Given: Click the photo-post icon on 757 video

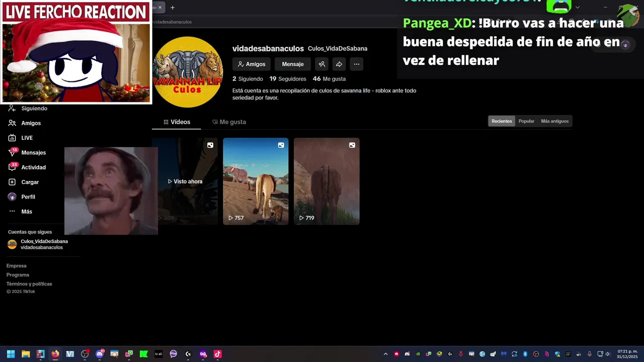Looking at the screenshot, I should (281, 145).
